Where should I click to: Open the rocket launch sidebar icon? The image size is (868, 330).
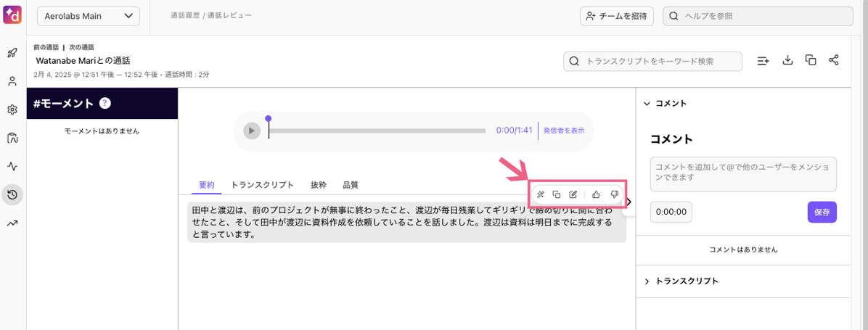pyautogui.click(x=12, y=53)
